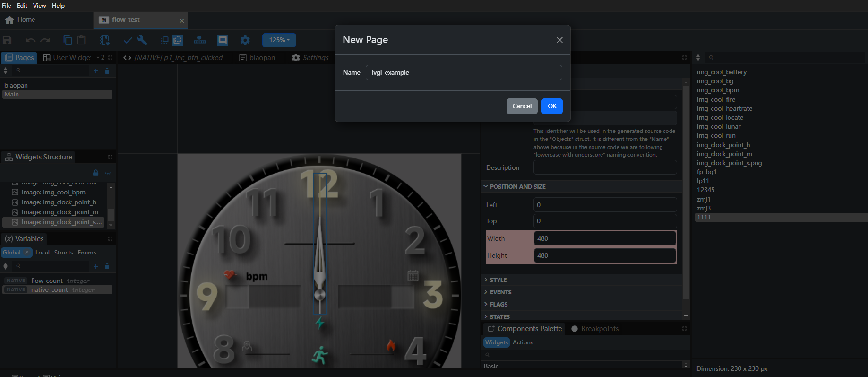Viewport: 868px width, 377px height.
Task: Toggle the comments display toolbar button
Action: (222, 40)
